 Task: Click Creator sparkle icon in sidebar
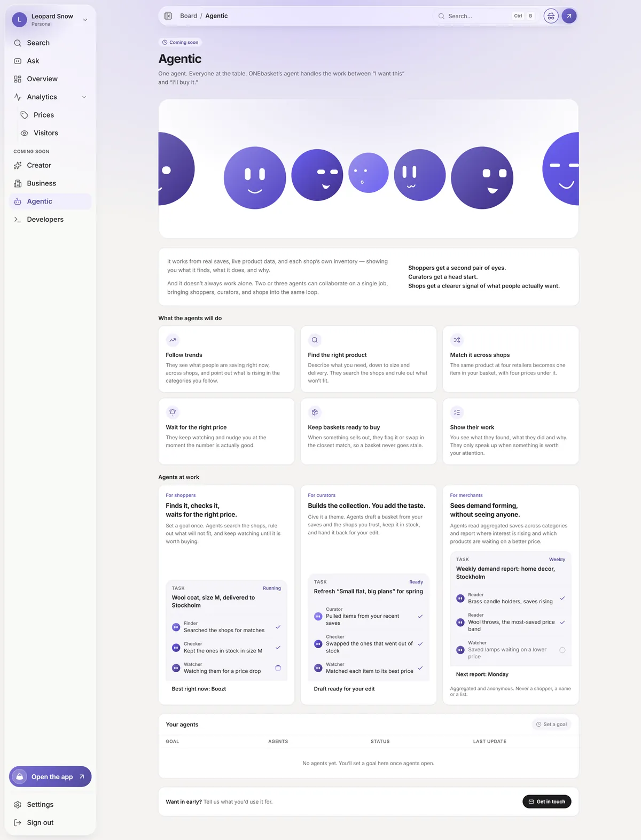pyautogui.click(x=18, y=166)
